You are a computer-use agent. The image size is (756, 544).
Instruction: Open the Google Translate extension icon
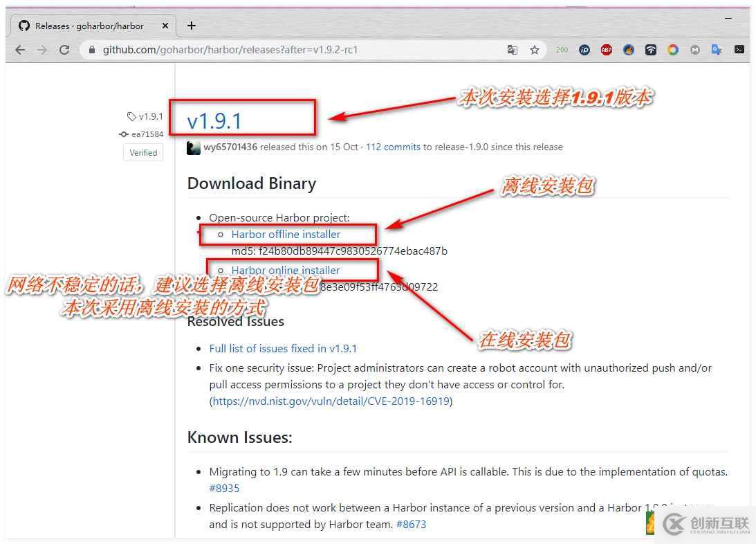coord(717,50)
